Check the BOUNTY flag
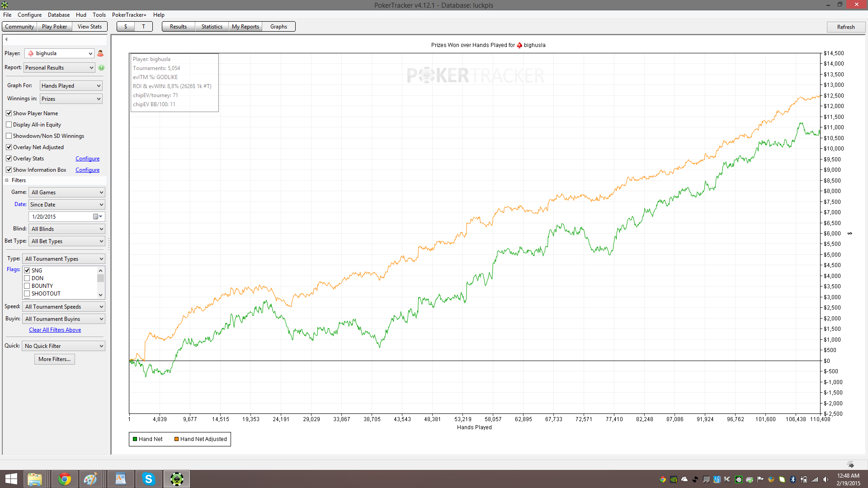Viewport: 868px width, 488px height. coord(27,286)
